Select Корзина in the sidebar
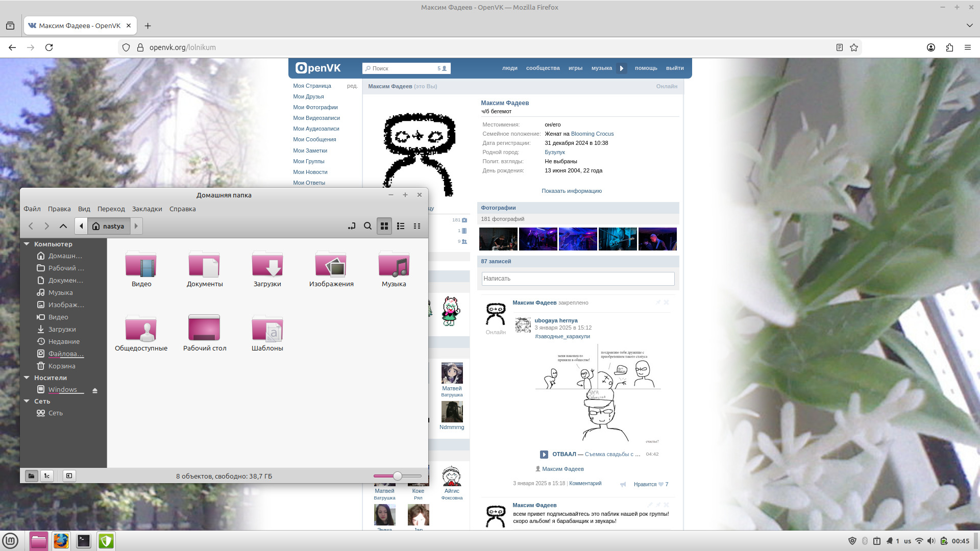Screen dimensions: 980x551 tap(62, 366)
